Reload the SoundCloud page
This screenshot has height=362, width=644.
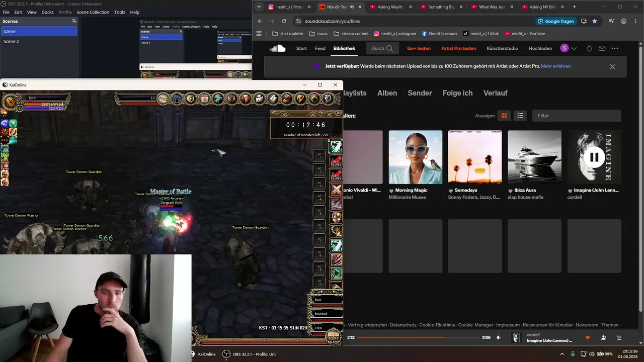pos(284,21)
